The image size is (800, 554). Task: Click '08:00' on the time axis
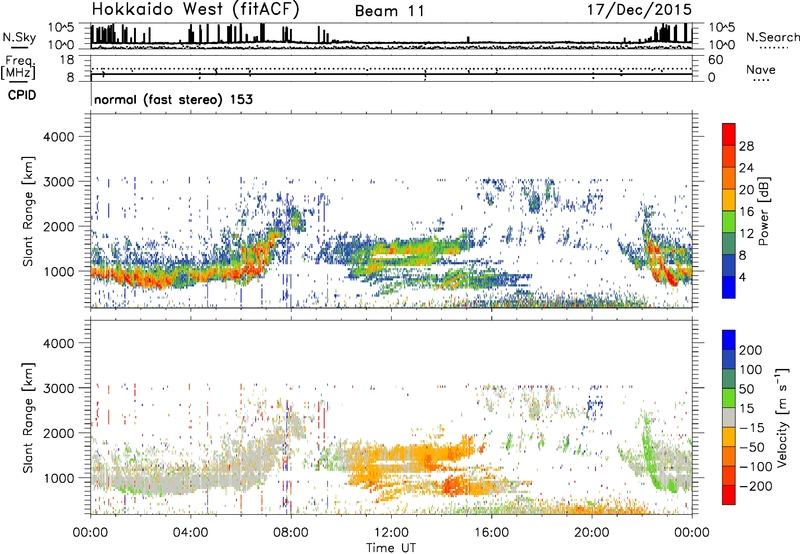click(291, 533)
